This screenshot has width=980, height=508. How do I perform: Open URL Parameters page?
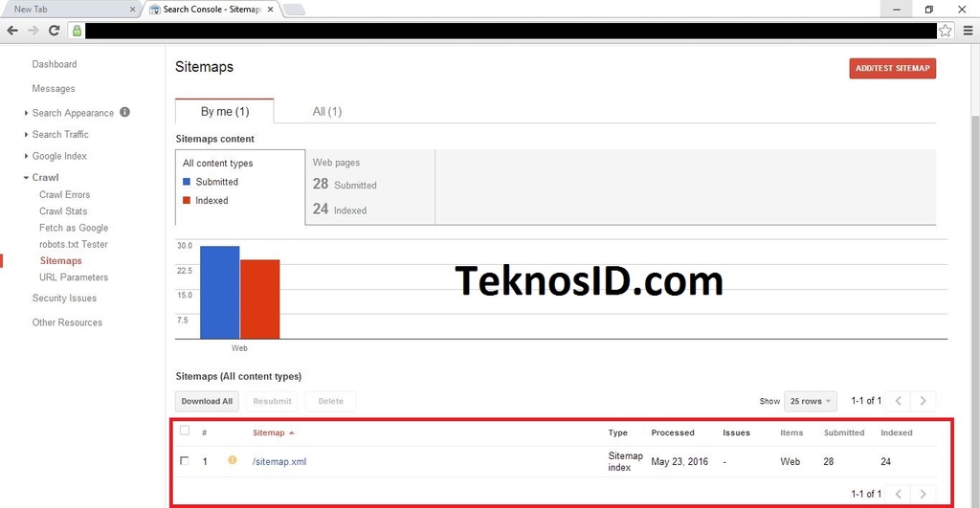tap(74, 277)
